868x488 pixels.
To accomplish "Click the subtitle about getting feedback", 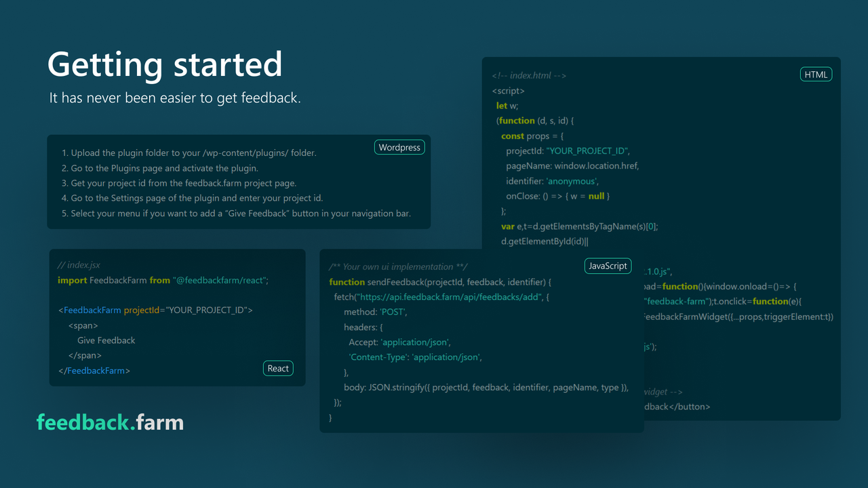I will pos(175,98).
